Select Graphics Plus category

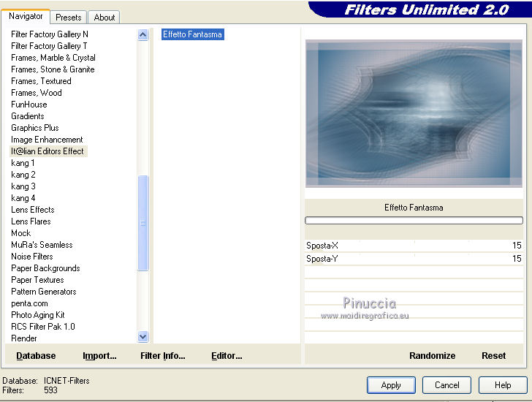35,128
